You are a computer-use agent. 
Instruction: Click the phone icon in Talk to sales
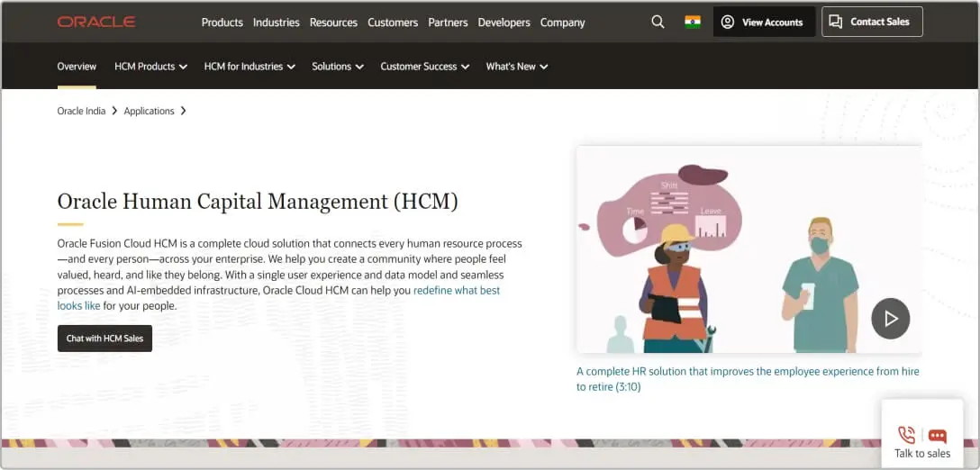(907, 435)
